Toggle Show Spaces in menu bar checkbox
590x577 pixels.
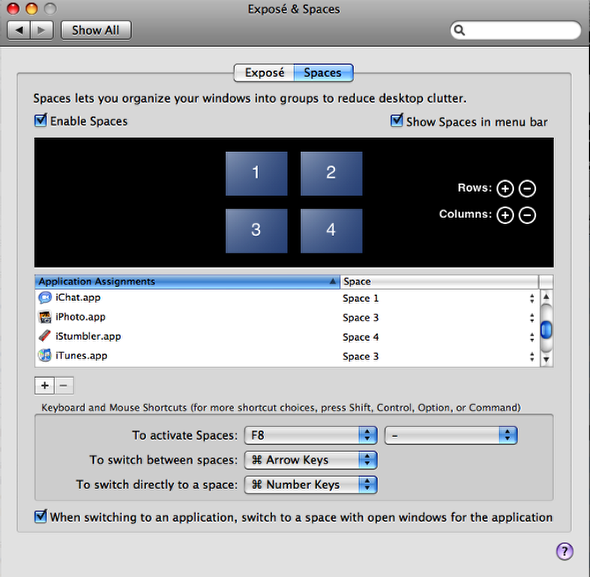pos(397,121)
